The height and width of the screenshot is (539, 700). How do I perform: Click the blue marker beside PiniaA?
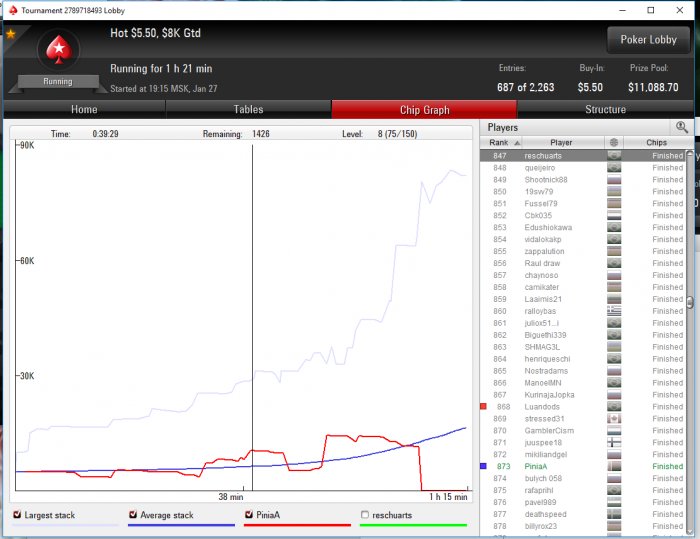pyautogui.click(x=483, y=466)
